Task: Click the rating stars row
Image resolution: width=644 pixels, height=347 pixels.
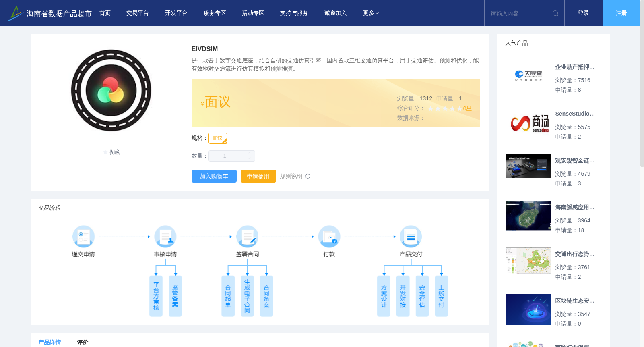Action: pyautogui.click(x=445, y=108)
